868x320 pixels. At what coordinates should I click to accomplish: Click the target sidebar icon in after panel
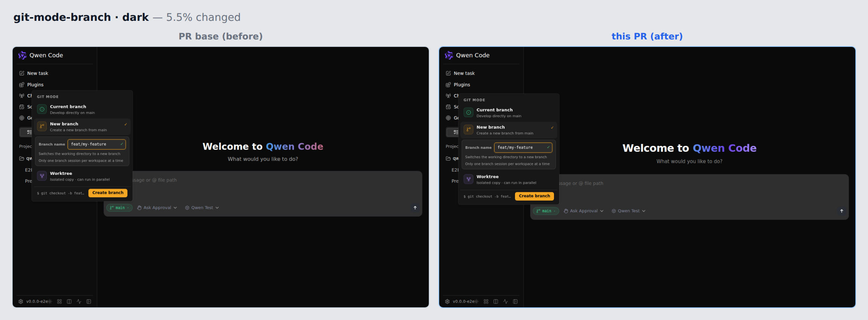[448, 118]
